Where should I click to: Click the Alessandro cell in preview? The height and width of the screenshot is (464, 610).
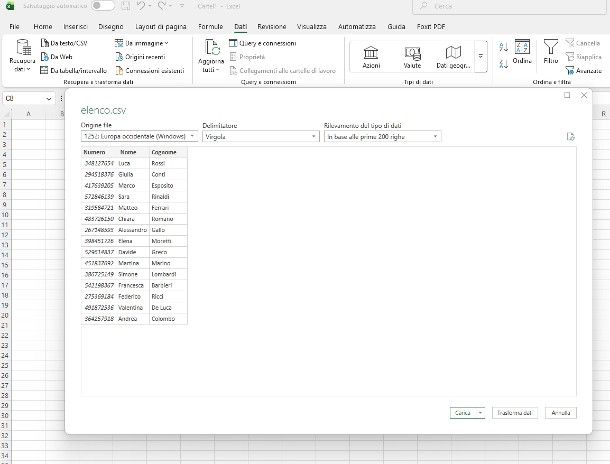[x=133, y=230]
